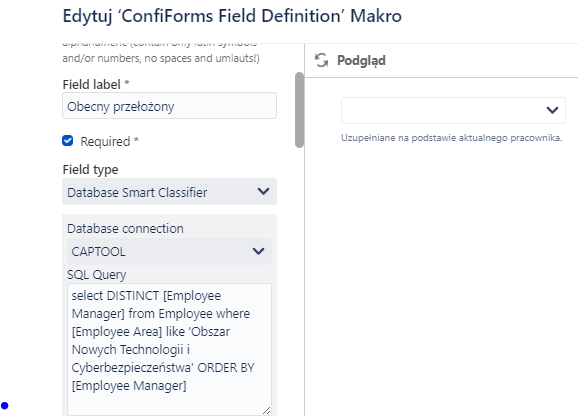Expand the empty preview select box
The height and width of the screenshot is (416, 578).
pyautogui.click(x=453, y=110)
